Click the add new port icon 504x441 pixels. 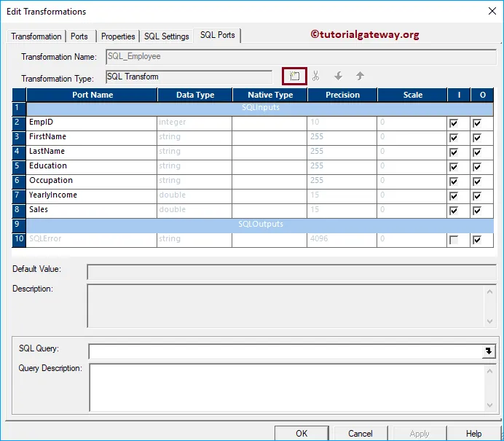[x=294, y=77]
